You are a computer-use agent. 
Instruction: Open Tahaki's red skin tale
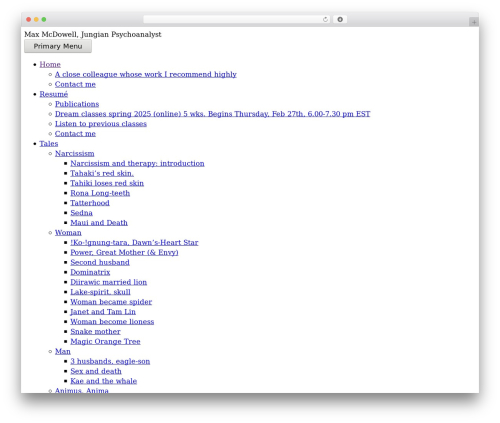pyautogui.click(x=102, y=173)
